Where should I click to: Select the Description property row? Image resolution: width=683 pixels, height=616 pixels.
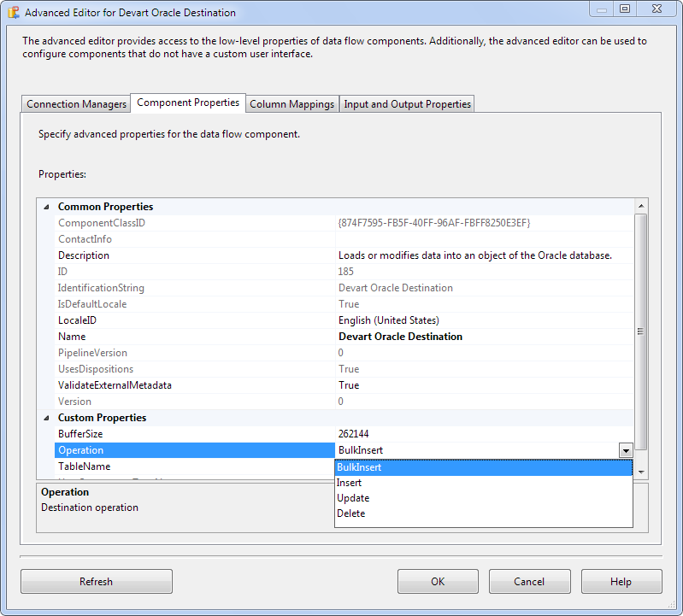344,255
